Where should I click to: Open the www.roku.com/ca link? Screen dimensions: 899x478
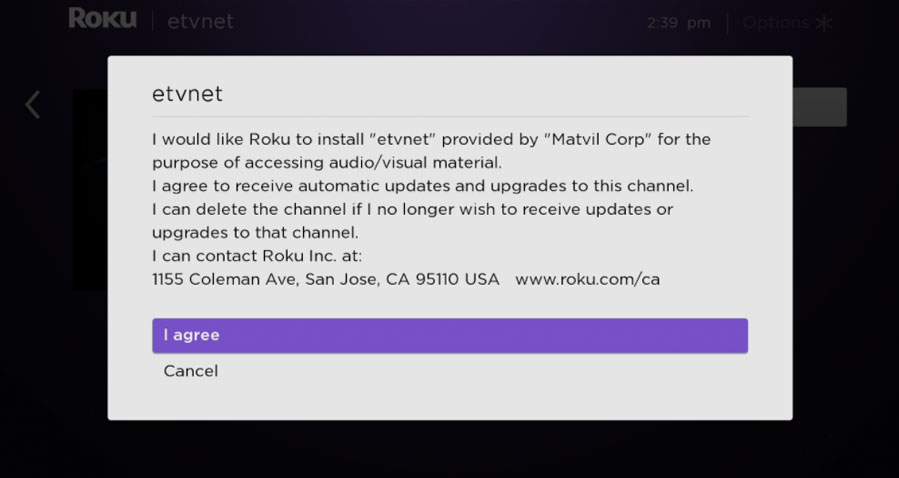(x=587, y=279)
